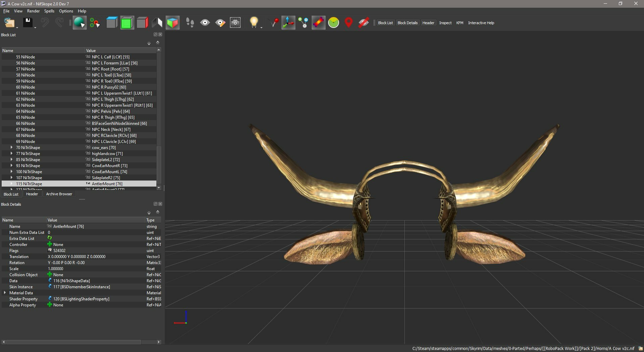Screen dimensions: 644x352
Task: Expand the 85 NiTriShape tree row
Action: coord(11,159)
